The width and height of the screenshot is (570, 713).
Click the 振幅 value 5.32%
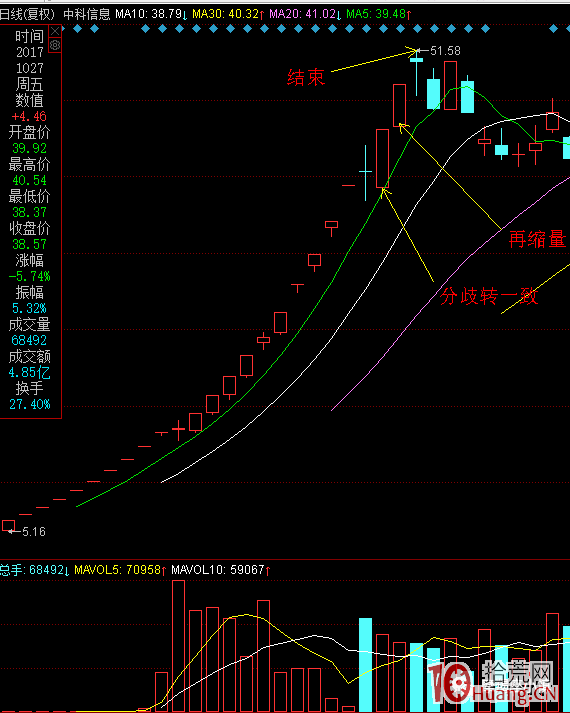[x=30, y=308]
